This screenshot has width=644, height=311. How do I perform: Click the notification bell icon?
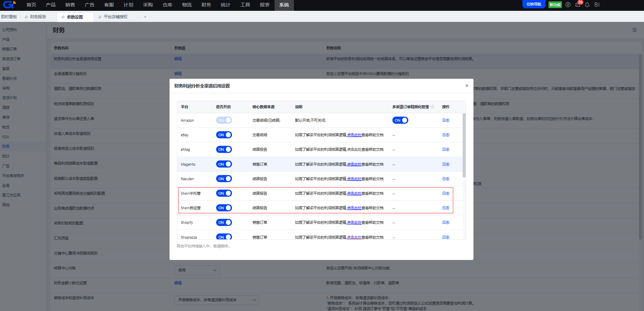[x=587, y=5]
